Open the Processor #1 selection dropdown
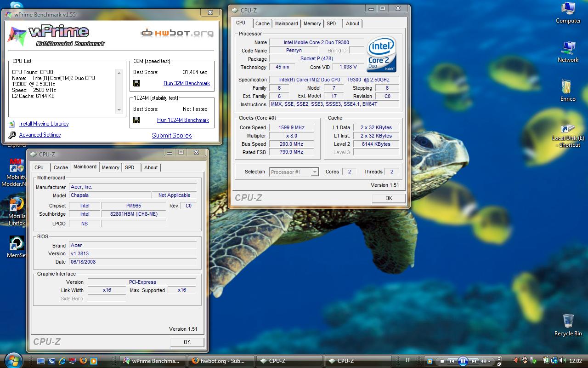Screen dimensions: 588x368 click(315, 172)
